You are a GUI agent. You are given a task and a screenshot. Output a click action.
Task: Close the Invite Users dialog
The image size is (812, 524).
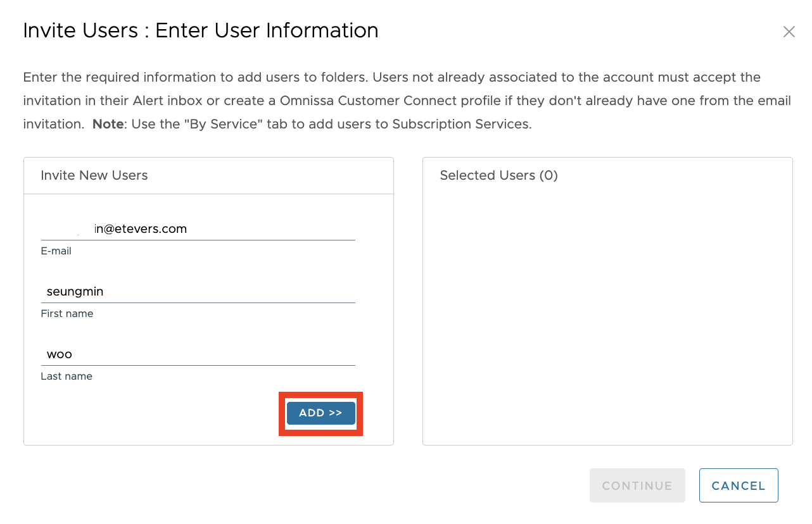[x=789, y=32]
